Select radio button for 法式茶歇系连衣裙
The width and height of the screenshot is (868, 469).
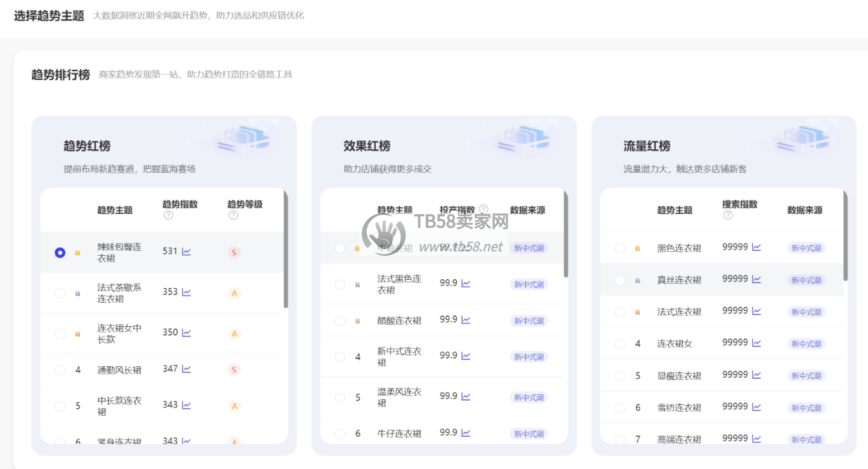pos(60,293)
